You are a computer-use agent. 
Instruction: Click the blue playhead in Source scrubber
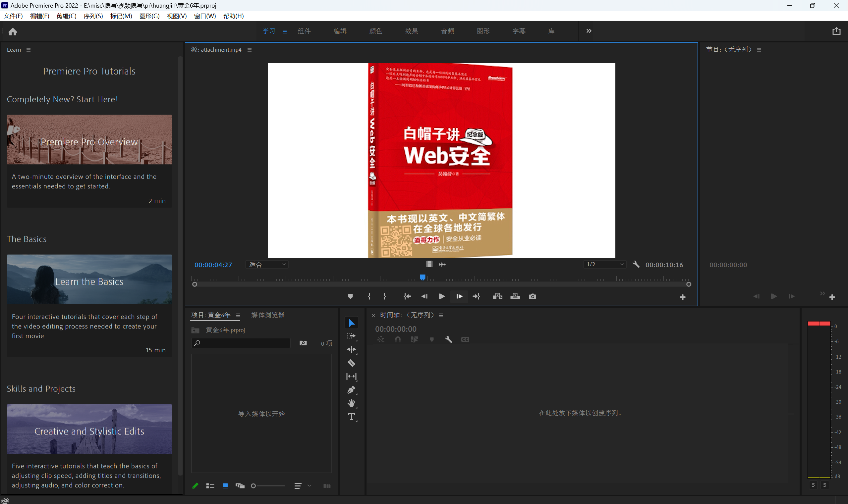[423, 277]
